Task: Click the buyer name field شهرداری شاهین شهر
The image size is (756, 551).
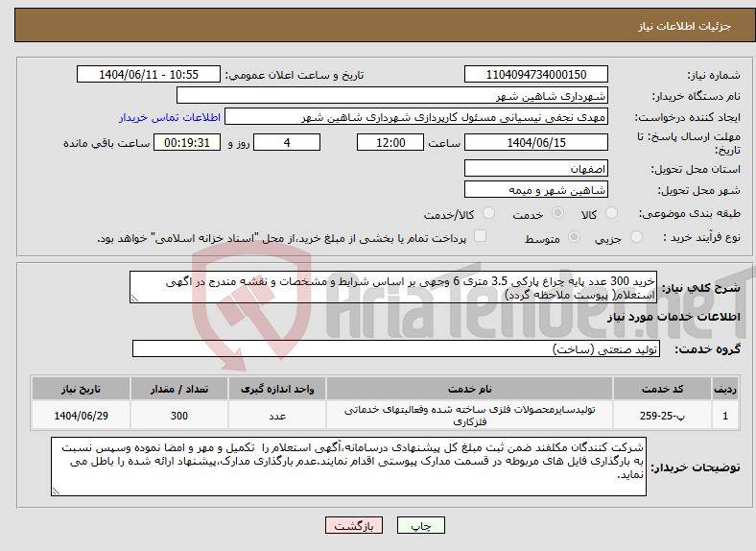Action: click(x=392, y=96)
